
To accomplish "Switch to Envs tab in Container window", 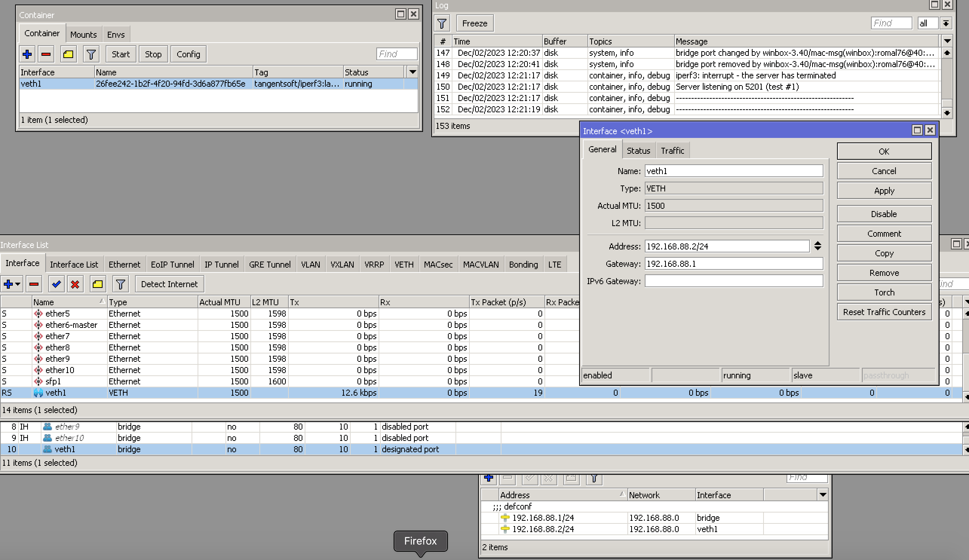I will 116,35.
